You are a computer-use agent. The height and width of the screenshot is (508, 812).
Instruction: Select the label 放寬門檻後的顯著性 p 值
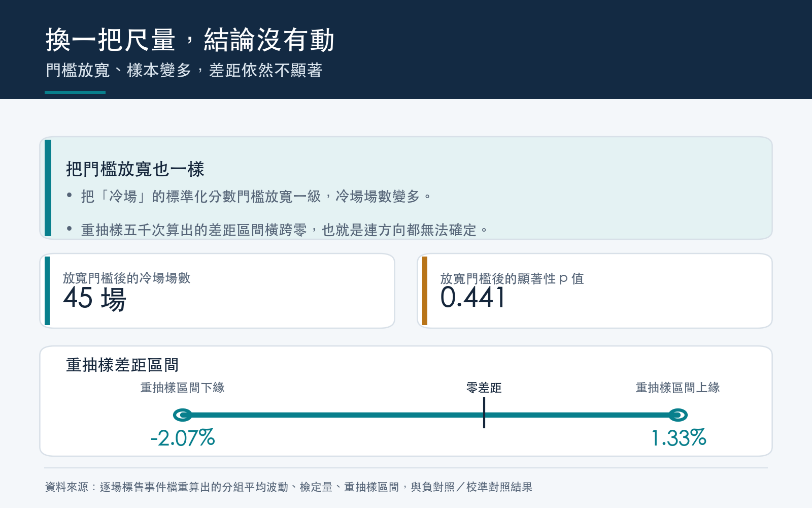tap(512, 278)
